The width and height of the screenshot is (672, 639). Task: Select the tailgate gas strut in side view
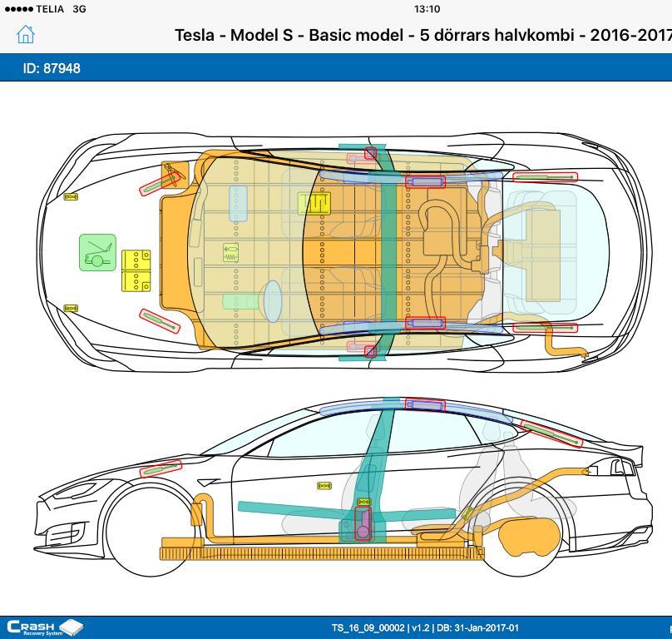click(x=551, y=434)
